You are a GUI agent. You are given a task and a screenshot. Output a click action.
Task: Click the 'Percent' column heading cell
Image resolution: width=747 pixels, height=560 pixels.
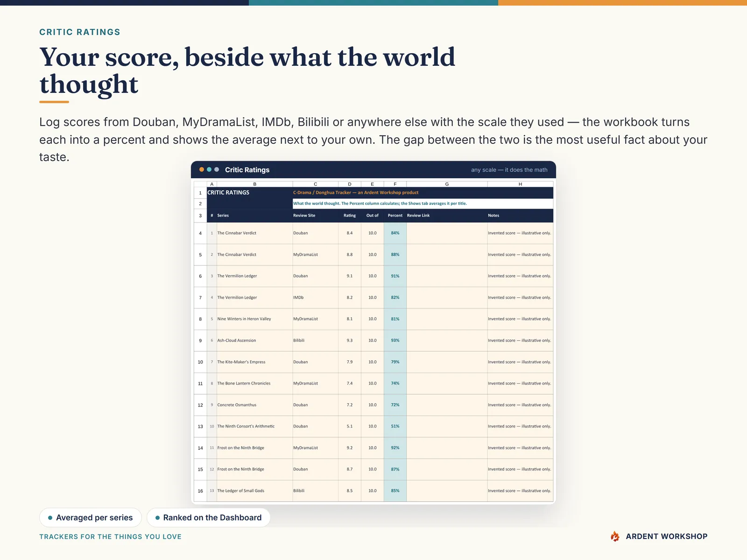395,216
